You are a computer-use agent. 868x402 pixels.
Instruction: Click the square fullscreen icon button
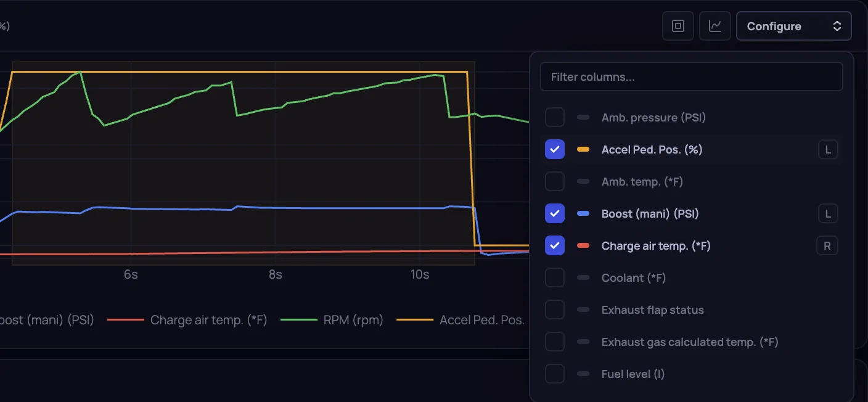point(678,26)
